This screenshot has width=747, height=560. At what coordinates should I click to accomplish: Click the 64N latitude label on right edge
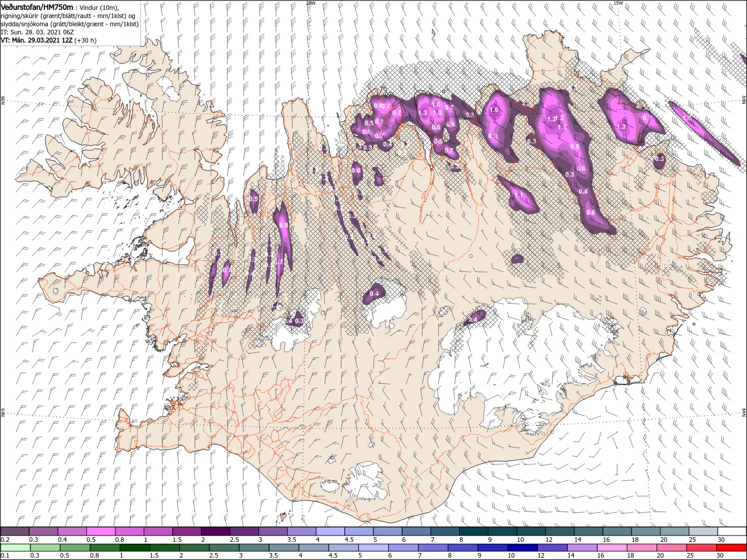point(744,412)
